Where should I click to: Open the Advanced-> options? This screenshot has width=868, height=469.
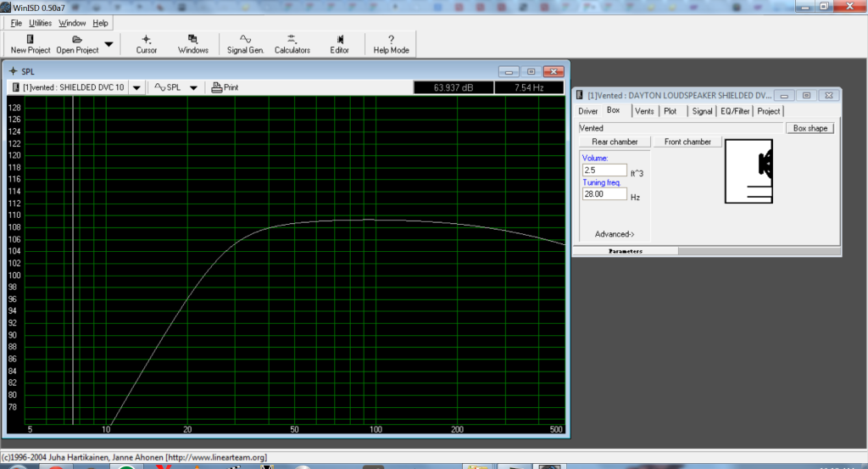click(x=615, y=234)
